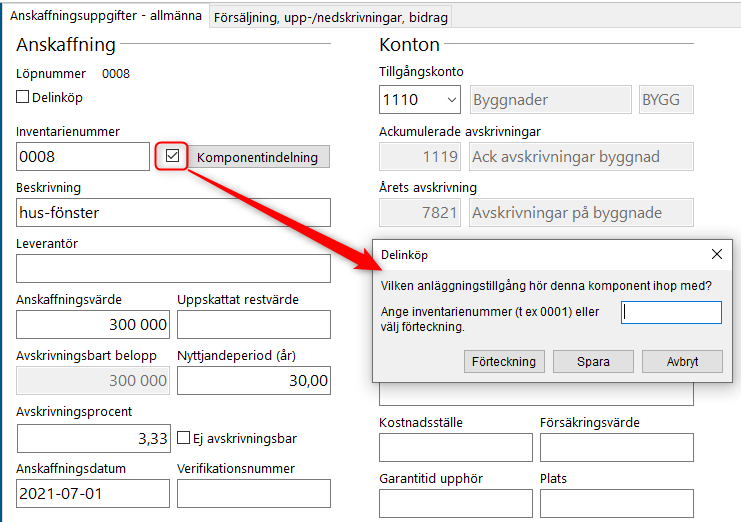Click the Uppskattat restvärde field
The image size is (741, 522).
pos(254,325)
